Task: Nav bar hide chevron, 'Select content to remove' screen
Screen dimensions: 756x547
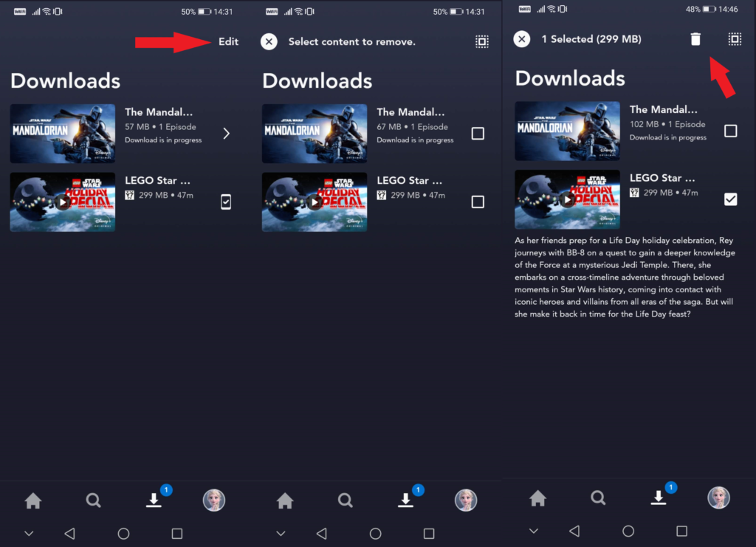Action: 281,534
